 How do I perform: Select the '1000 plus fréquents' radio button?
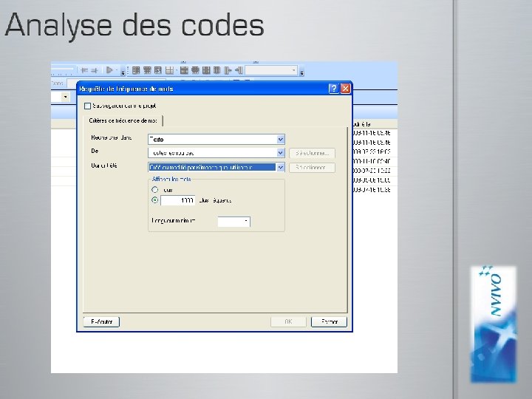(154, 200)
